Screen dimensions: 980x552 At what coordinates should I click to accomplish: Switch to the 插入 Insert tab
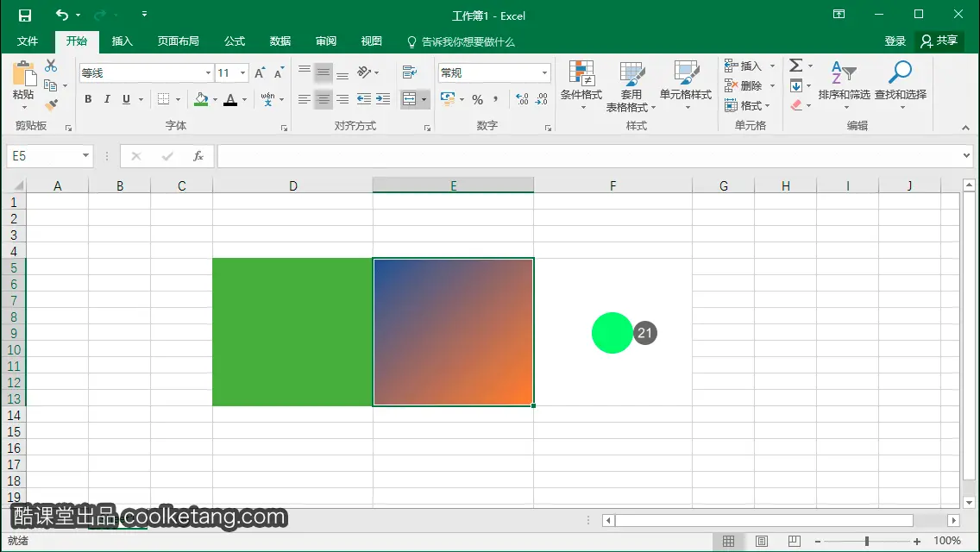click(122, 41)
